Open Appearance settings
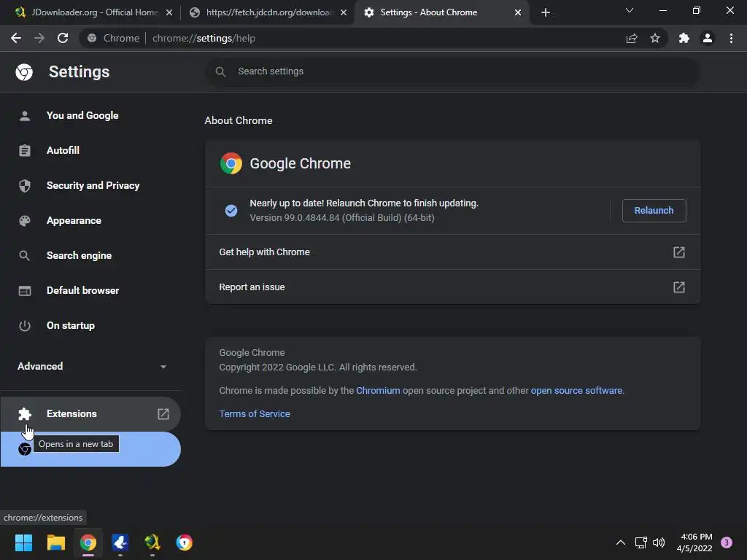This screenshot has width=747, height=560. [x=90, y=220]
